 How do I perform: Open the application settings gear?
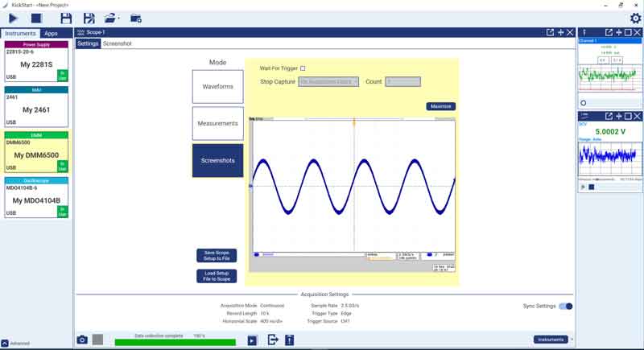[x=635, y=18]
